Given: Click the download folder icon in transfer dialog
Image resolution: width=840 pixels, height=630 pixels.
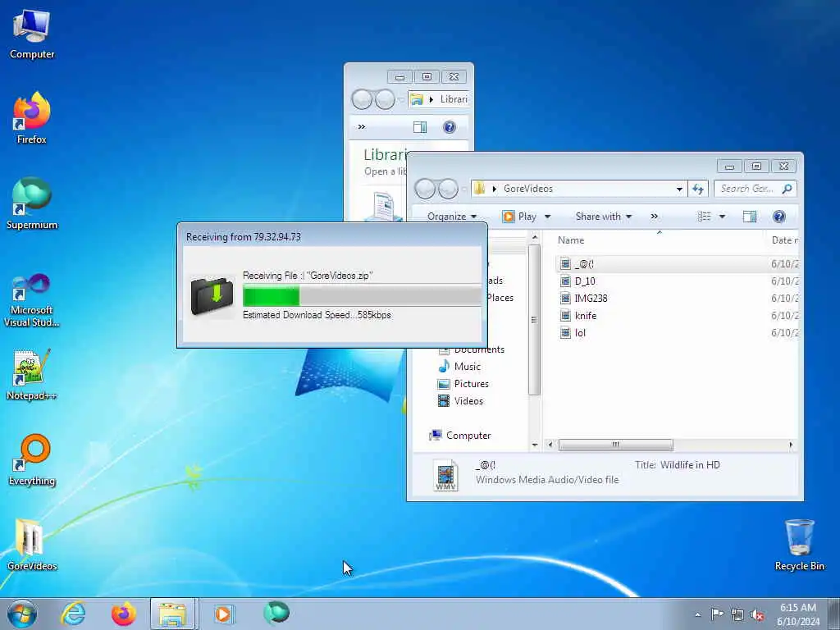Looking at the screenshot, I should (212, 295).
